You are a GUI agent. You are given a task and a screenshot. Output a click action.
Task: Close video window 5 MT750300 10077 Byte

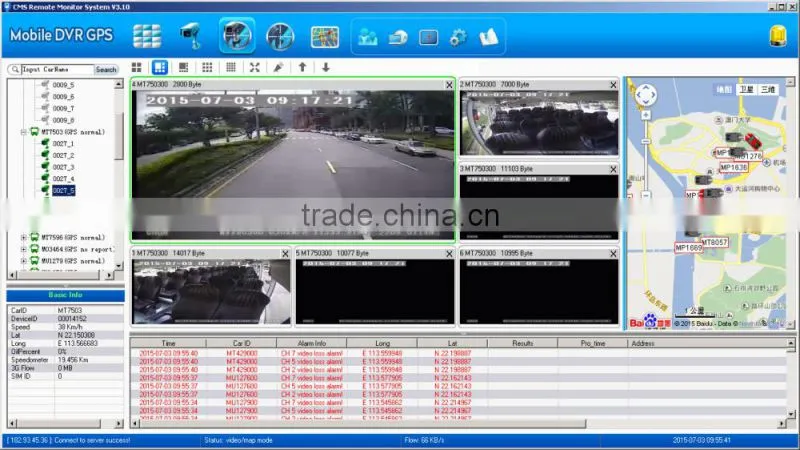[x=449, y=254]
